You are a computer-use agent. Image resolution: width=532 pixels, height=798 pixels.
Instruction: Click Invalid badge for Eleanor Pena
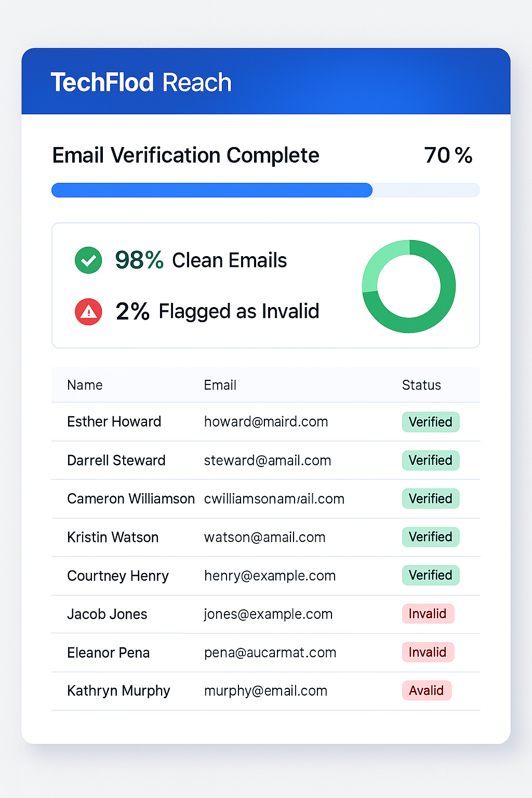coord(428,652)
